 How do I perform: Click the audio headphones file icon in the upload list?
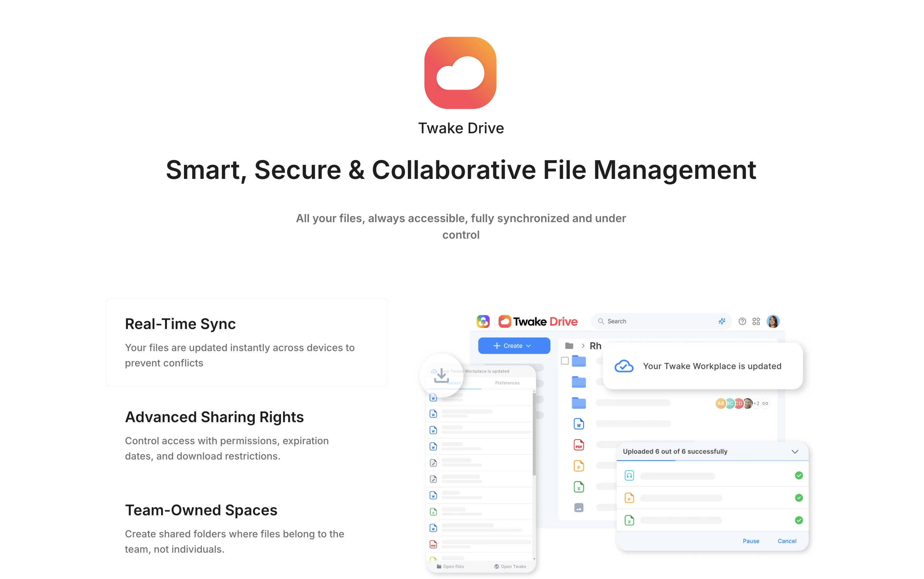(x=629, y=475)
